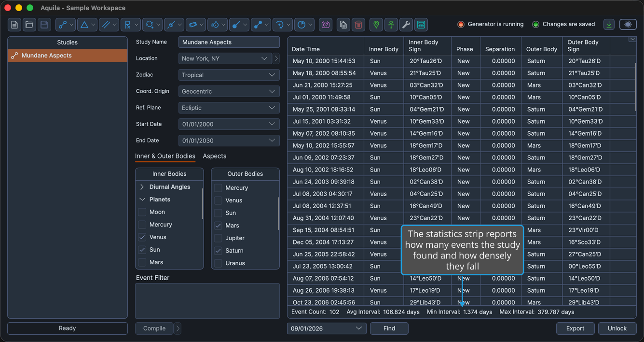This screenshot has width=644, height=342.
Task: Switch to Inner & Outer Bodies tab
Action: (165, 156)
